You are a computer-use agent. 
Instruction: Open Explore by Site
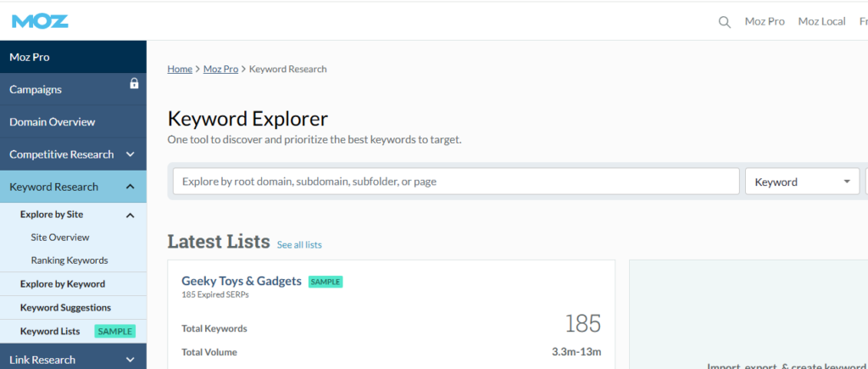tap(52, 215)
